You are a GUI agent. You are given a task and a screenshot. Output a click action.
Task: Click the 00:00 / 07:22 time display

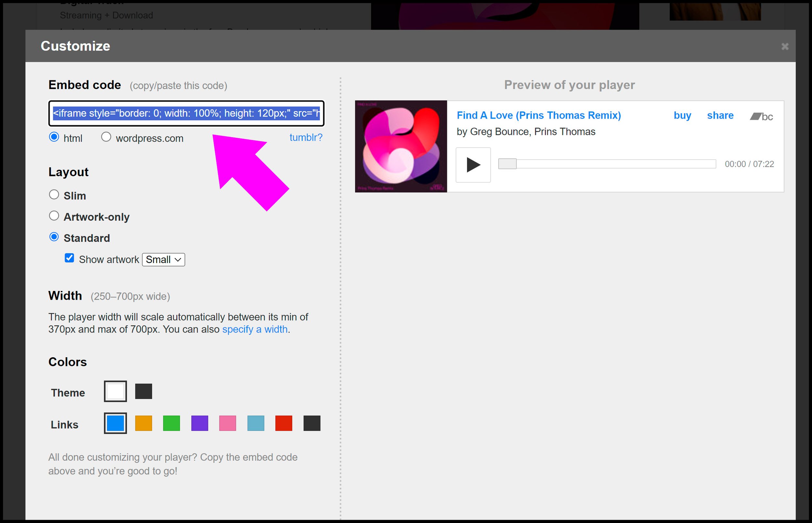[749, 164]
